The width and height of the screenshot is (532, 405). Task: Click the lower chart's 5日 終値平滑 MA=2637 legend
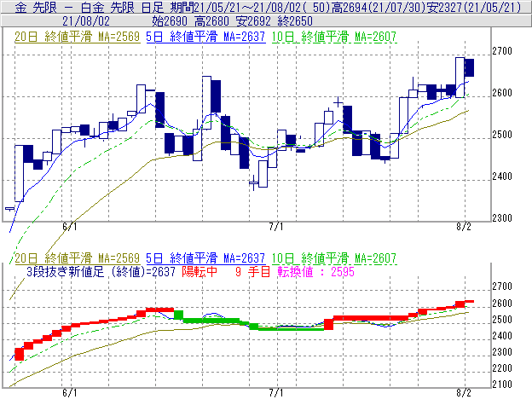(x=205, y=258)
